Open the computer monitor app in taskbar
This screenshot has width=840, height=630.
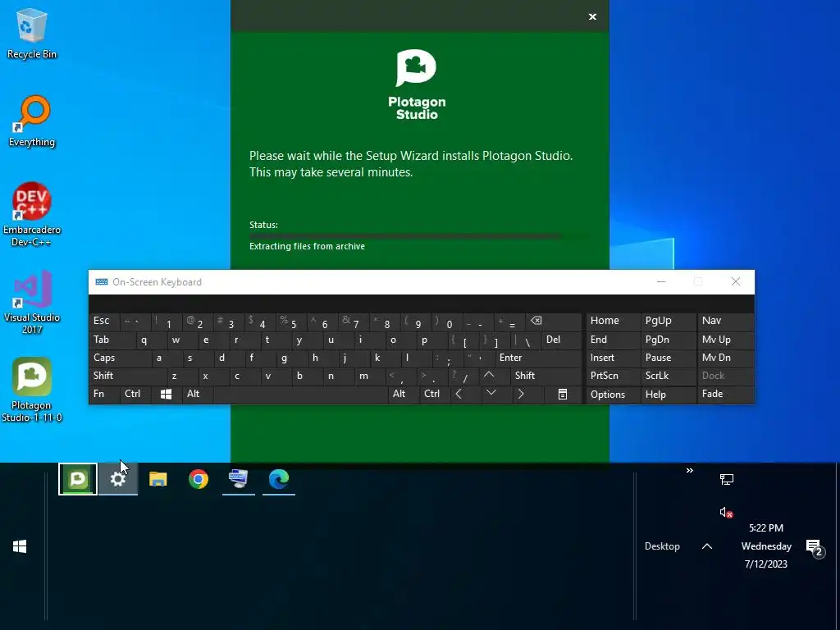(x=239, y=479)
